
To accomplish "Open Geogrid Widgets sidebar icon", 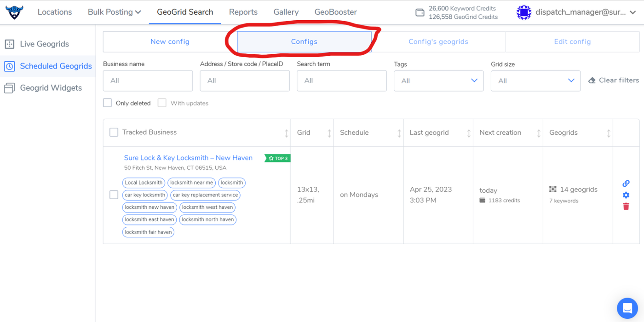I will tap(9, 88).
